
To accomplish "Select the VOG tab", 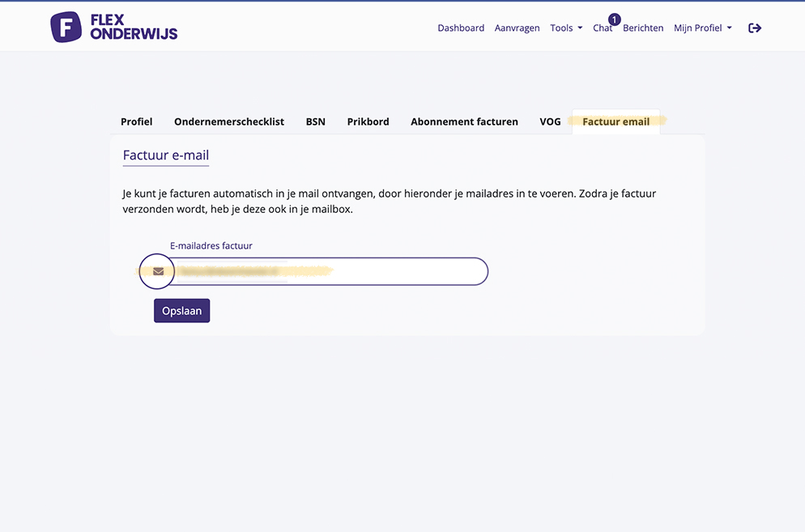I will (550, 121).
